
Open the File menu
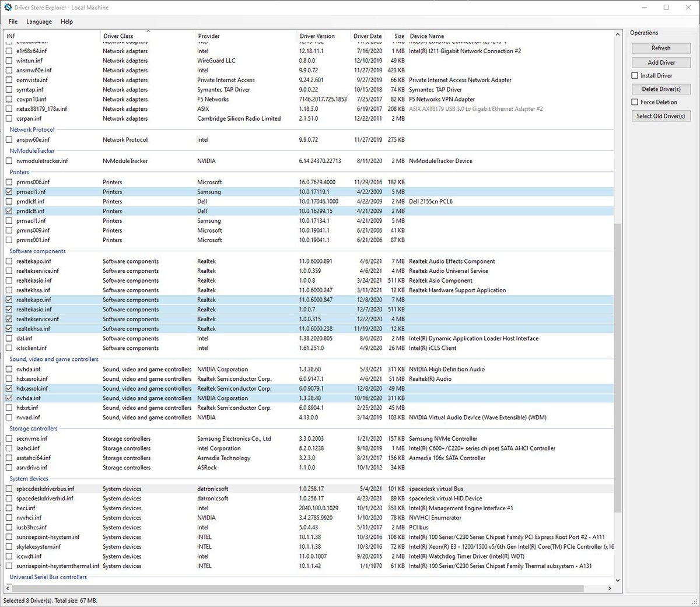point(12,22)
